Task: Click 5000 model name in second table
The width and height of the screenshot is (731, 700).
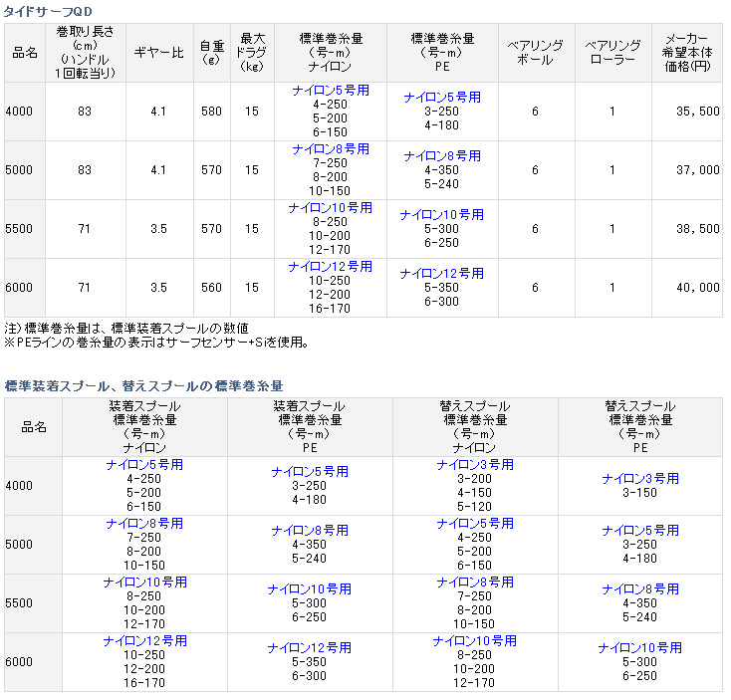Action: coord(19,545)
